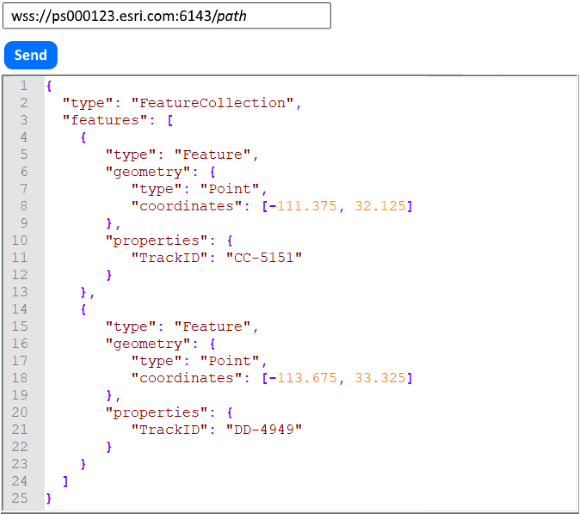
Task: Click the "TrackID" key on line 11
Action: tap(170, 258)
